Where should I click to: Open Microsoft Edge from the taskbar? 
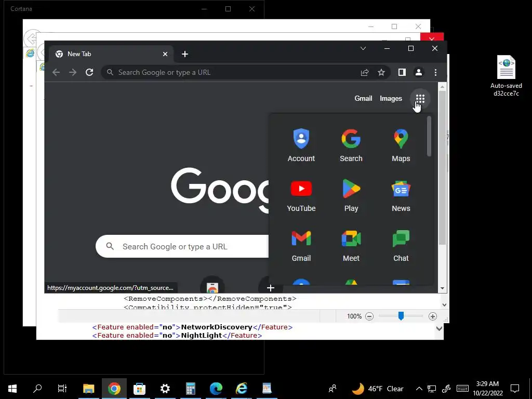tap(216, 389)
